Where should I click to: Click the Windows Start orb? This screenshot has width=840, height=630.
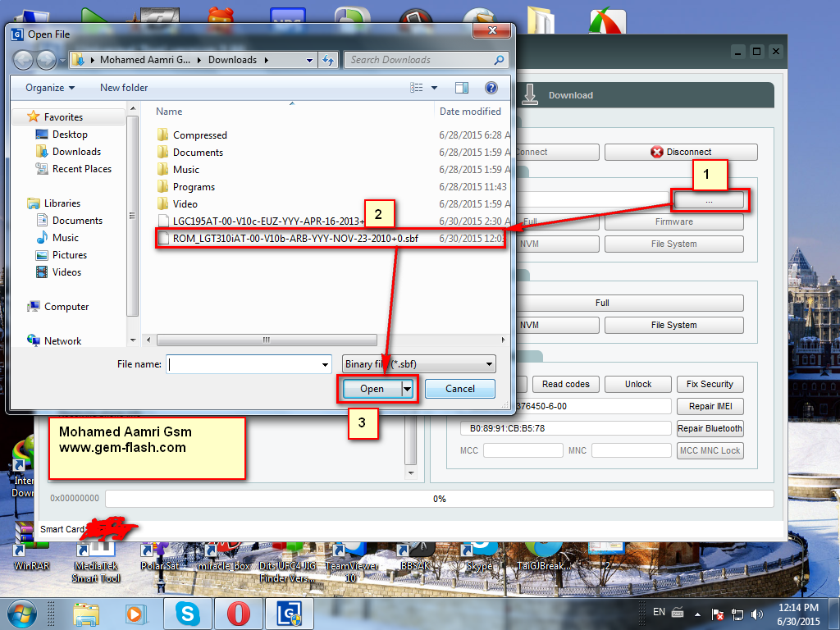[22, 614]
